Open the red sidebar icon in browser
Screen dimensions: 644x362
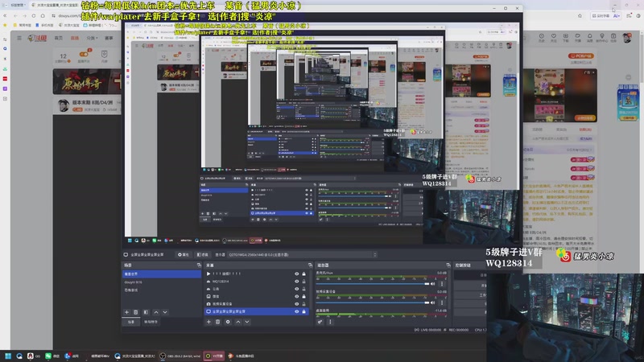[x=5, y=78]
